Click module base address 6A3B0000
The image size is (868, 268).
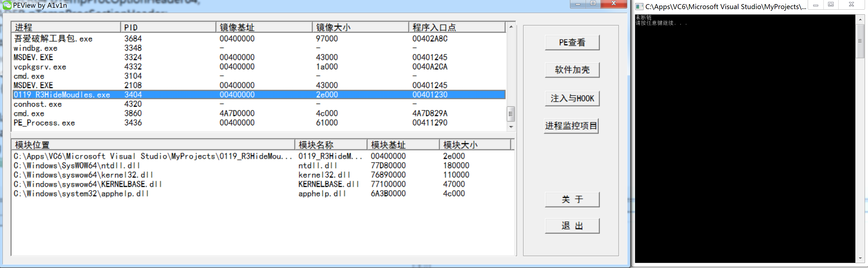388,194
